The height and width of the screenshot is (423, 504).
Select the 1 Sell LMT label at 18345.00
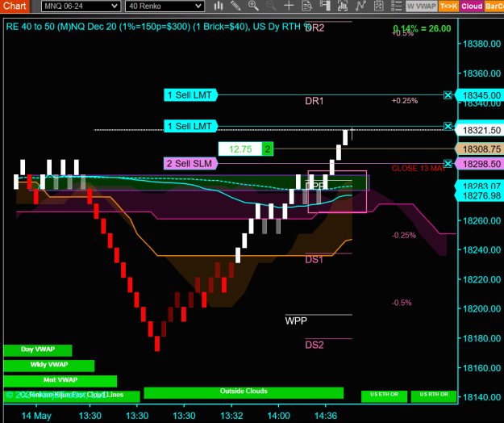point(190,95)
